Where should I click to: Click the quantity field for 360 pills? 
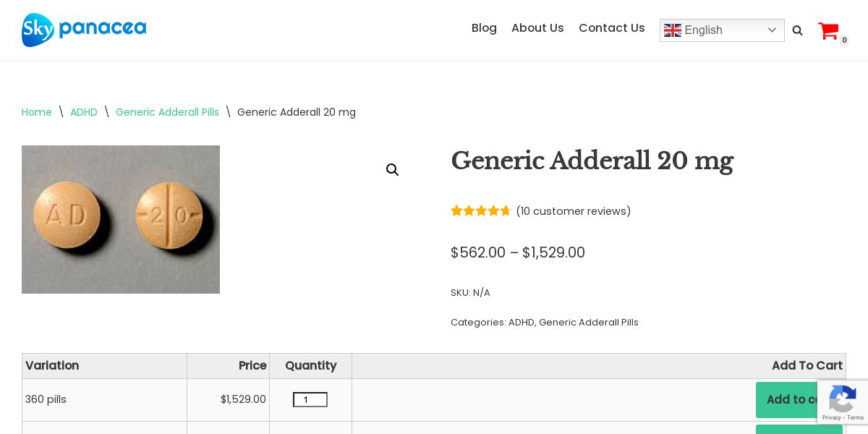click(x=310, y=400)
